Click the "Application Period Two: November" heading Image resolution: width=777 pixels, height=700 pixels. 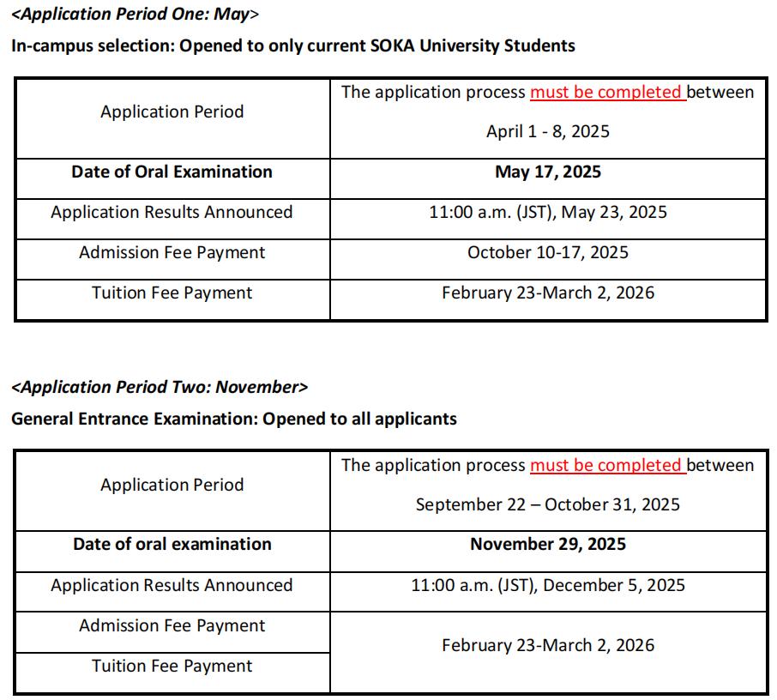[160, 387]
